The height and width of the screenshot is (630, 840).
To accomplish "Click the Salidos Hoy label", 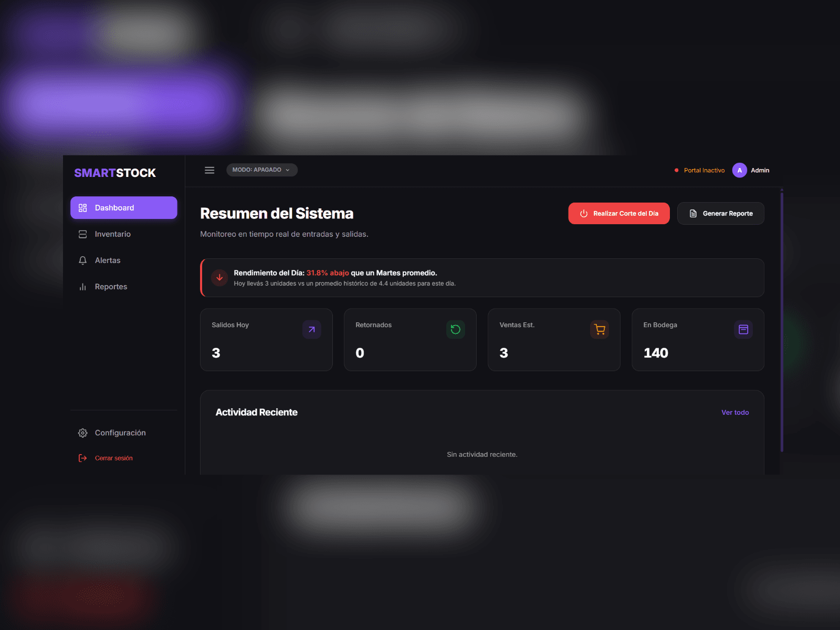I will point(230,325).
